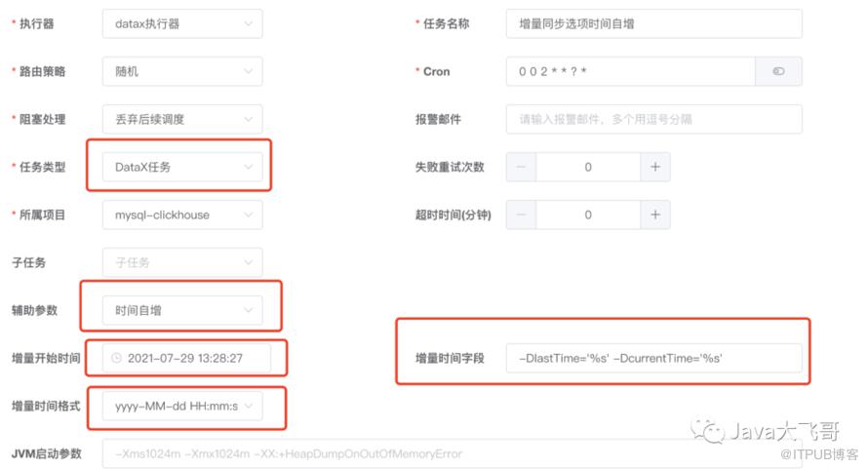Click the 增量时间字段 input field
868x469 pixels.
click(653, 358)
